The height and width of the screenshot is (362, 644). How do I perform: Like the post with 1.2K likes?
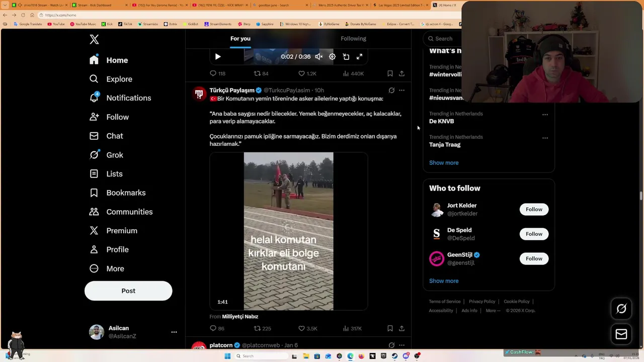[307, 73]
